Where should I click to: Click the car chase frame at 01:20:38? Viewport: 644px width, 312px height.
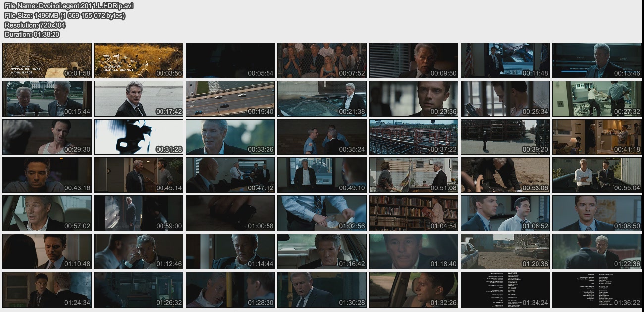pos(505,251)
